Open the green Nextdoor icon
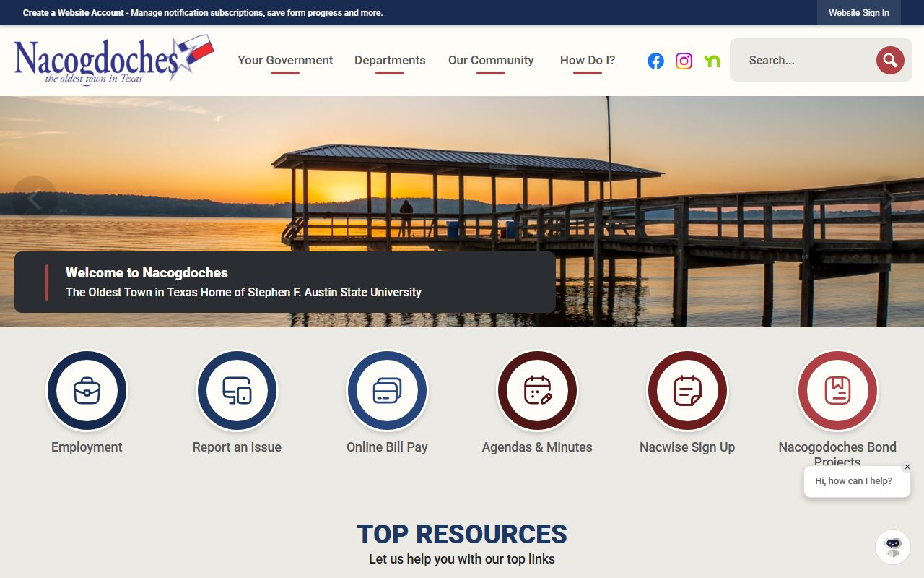This screenshot has width=924, height=578. (712, 61)
